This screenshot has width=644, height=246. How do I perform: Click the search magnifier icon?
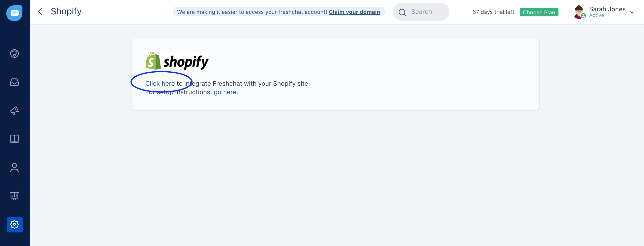(x=402, y=12)
